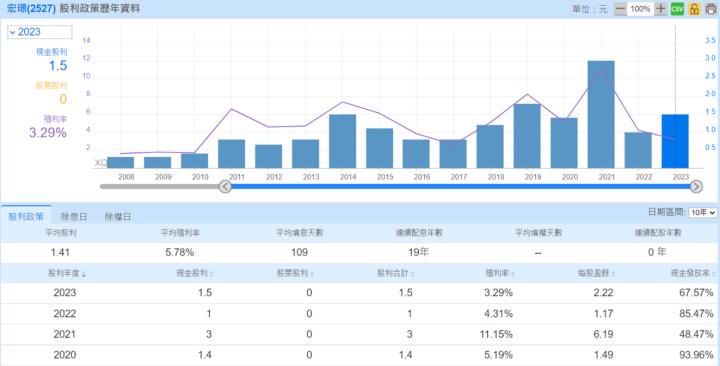Viewport: 720px width, 366px height.
Task: Click the 19年 consecutive dividend value
Action: click(418, 252)
